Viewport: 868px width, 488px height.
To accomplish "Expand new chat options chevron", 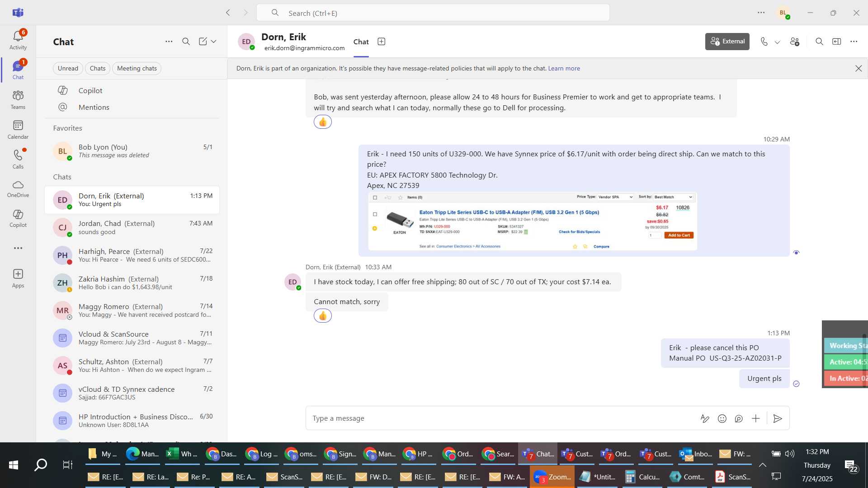I will (213, 42).
